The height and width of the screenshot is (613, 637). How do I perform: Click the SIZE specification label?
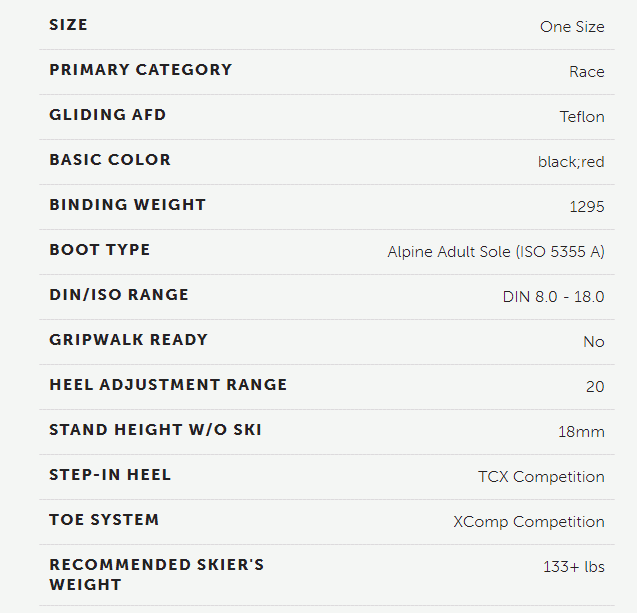[68, 25]
